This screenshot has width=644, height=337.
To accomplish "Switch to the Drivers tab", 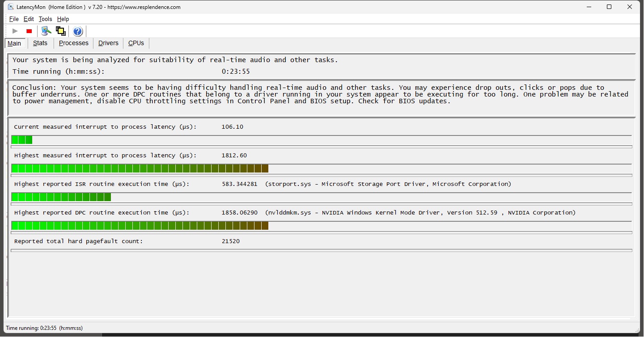I will tap(108, 43).
